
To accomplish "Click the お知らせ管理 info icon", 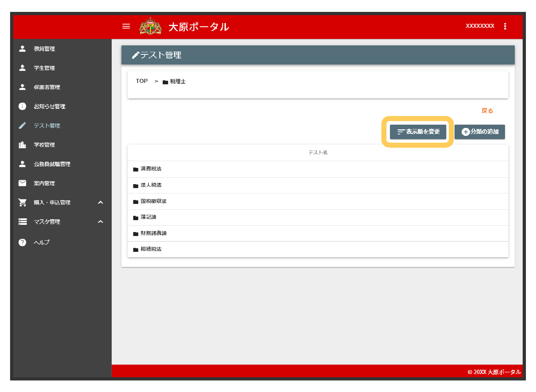I will tap(22, 106).
